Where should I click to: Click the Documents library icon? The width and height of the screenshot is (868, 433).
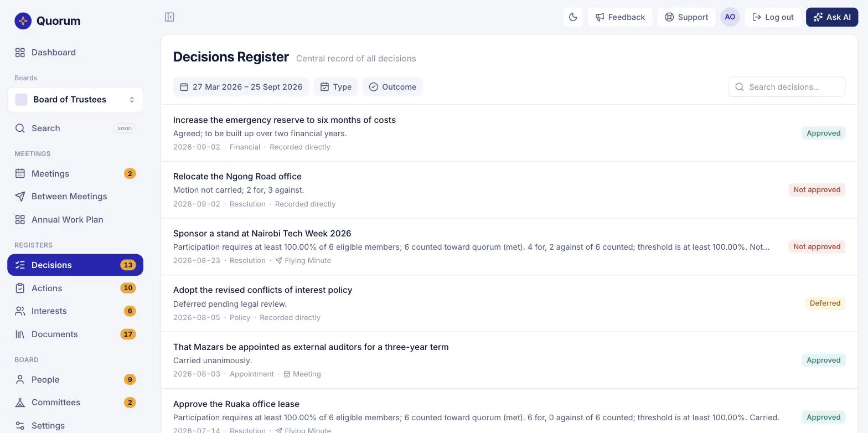pyautogui.click(x=20, y=334)
